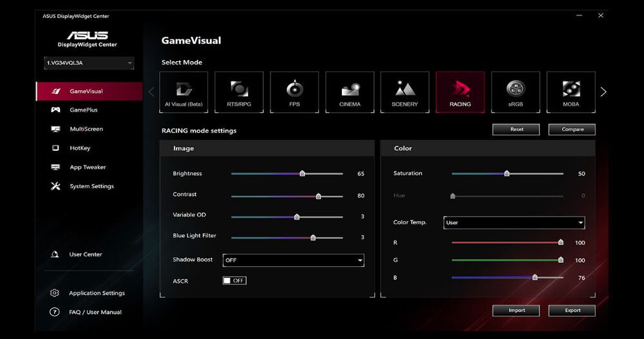Open the monitor selector VG34VQL3A dropdown
Viewport: 644px width, 339px height.
click(89, 63)
